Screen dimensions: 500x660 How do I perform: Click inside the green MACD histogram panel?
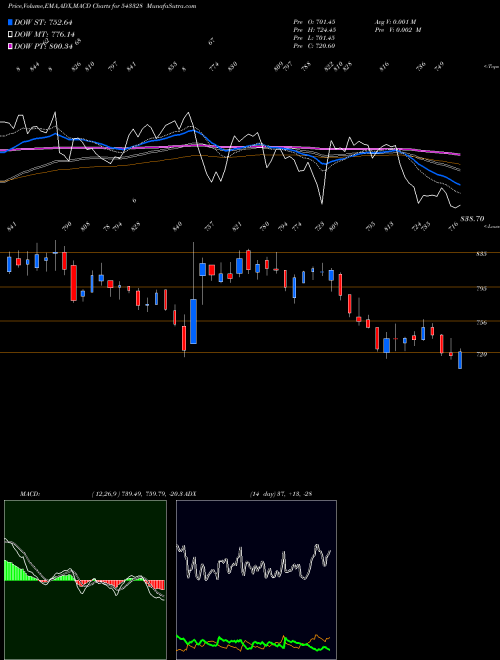(x=85, y=580)
